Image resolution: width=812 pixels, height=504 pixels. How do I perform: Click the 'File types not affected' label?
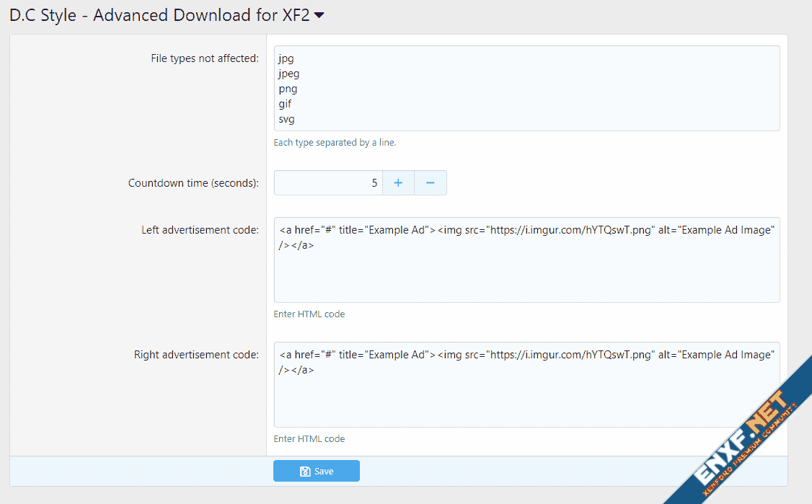click(204, 58)
